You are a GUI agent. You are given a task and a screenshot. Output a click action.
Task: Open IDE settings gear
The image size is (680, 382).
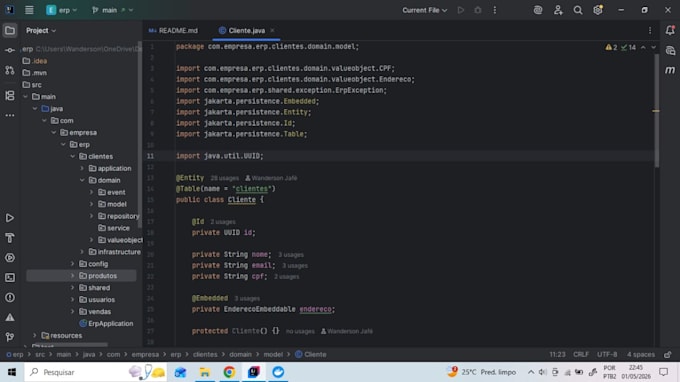coord(598,10)
